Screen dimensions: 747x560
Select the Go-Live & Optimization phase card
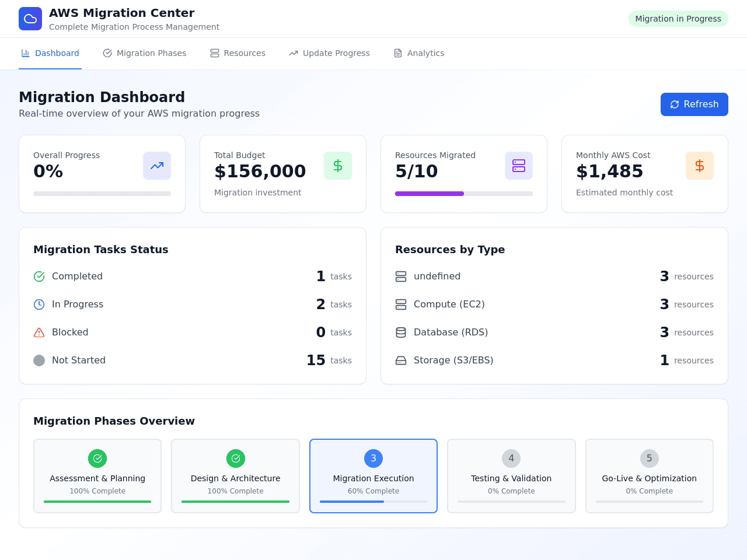(x=650, y=476)
